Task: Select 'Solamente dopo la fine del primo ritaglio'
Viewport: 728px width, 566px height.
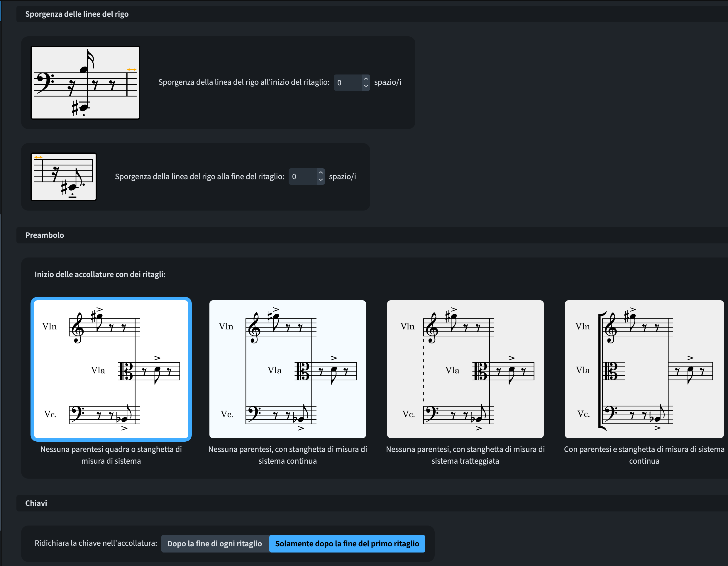Action: coord(347,543)
